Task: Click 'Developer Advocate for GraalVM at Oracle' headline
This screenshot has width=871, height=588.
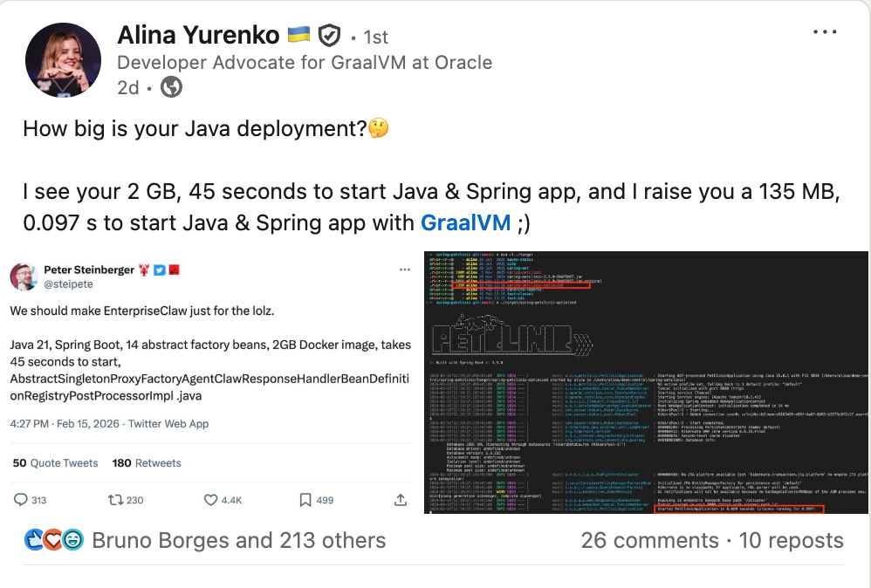Action: click(x=305, y=62)
